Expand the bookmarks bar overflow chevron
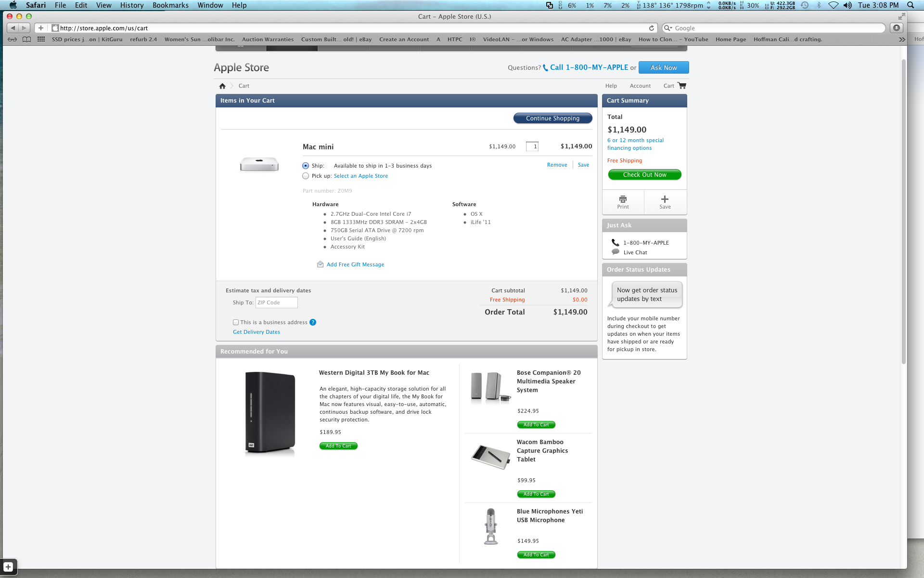This screenshot has width=924, height=578. tap(902, 39)
